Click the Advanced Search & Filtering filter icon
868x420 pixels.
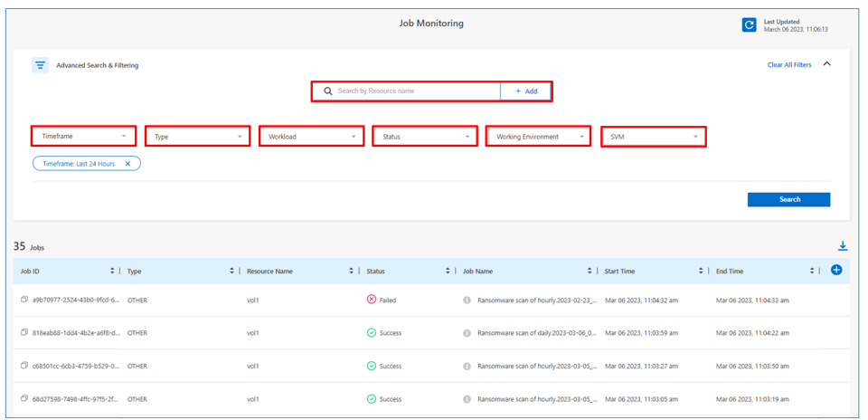pyautogui.click(x=41, y=65)
